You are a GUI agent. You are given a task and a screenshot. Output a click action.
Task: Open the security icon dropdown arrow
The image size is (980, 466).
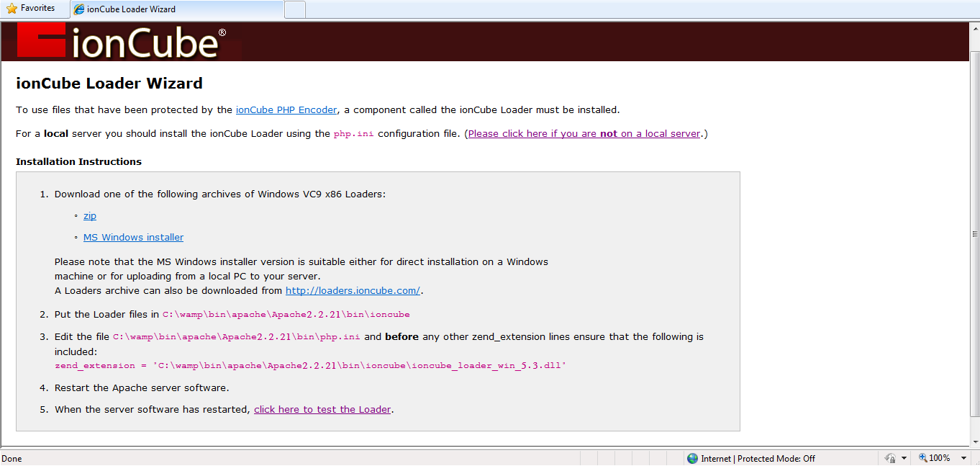pyautogui.click(x=904, y=458)
